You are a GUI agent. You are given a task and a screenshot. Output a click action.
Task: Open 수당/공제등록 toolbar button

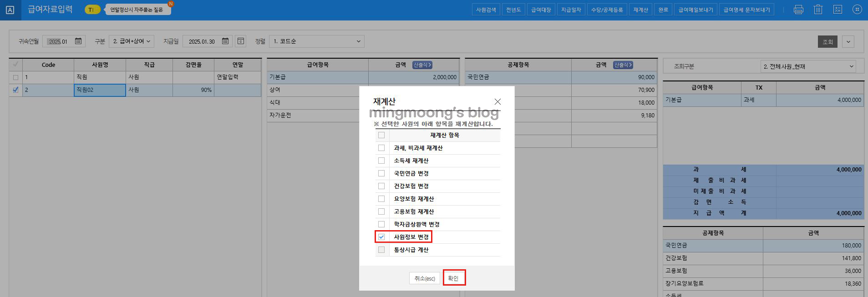click(607, 10)
